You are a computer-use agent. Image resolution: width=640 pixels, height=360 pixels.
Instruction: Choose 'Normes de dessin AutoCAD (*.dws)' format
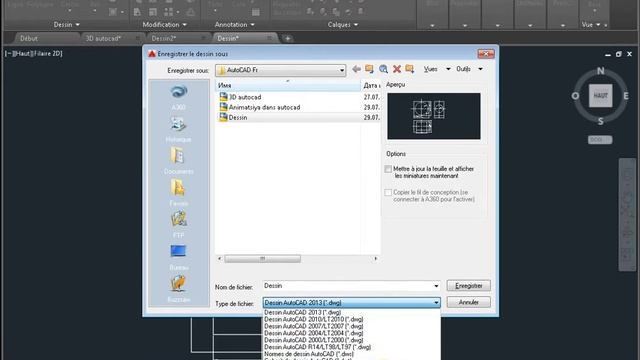point(309,354)
